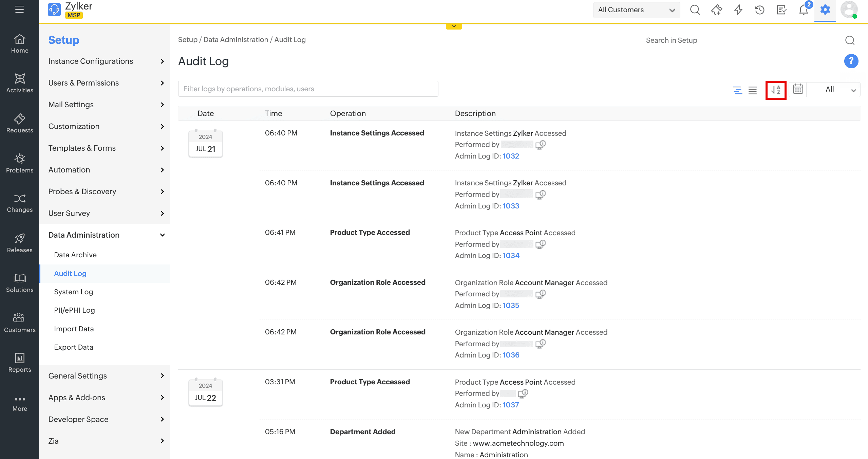
Task: Collapse the yellow header bar handle
Action: point(454,26)
